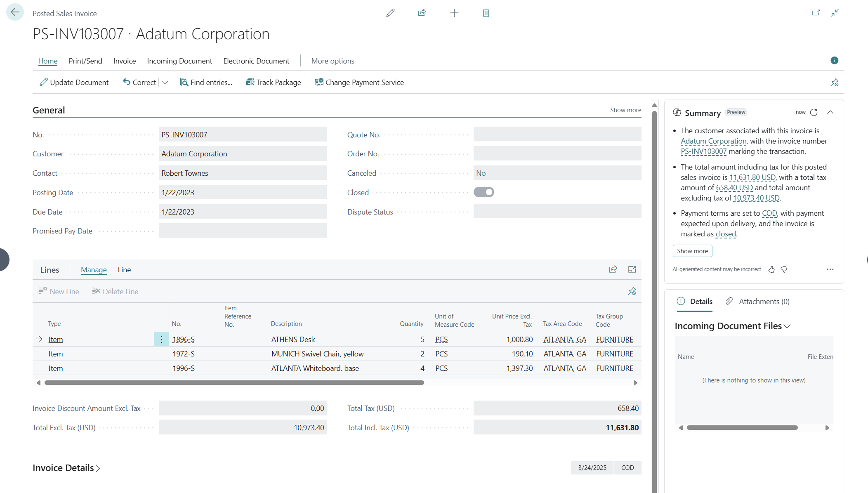Click the Quantity column header
This screenshot has width=868, height=493.
411,324
